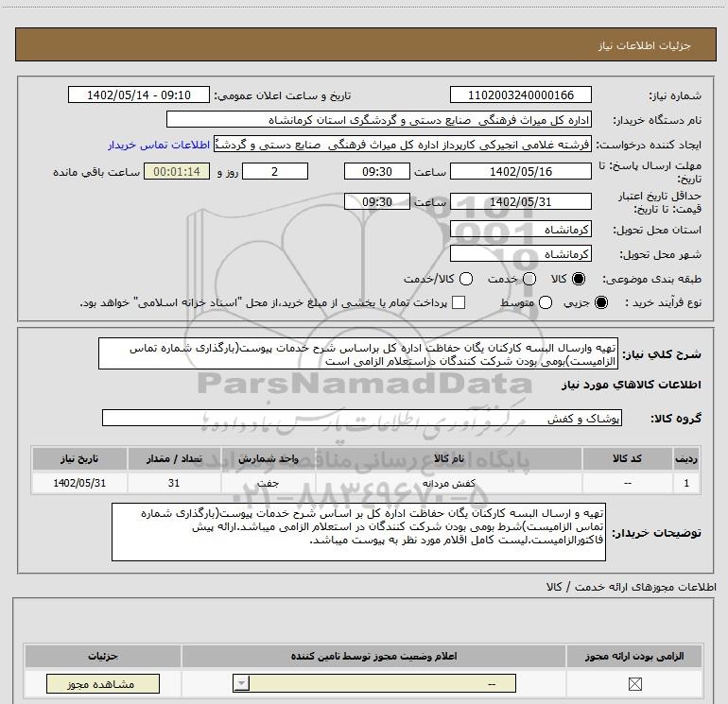
Task: Click the تاریخ نیاز column header
Action: 79,458
